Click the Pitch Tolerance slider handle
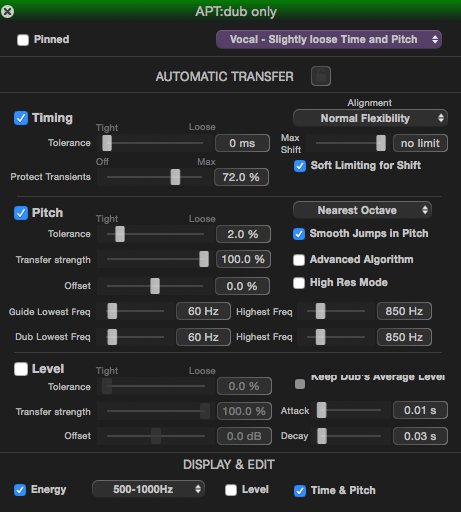Viewport: 461px width, 512px height. pos(120,234)
